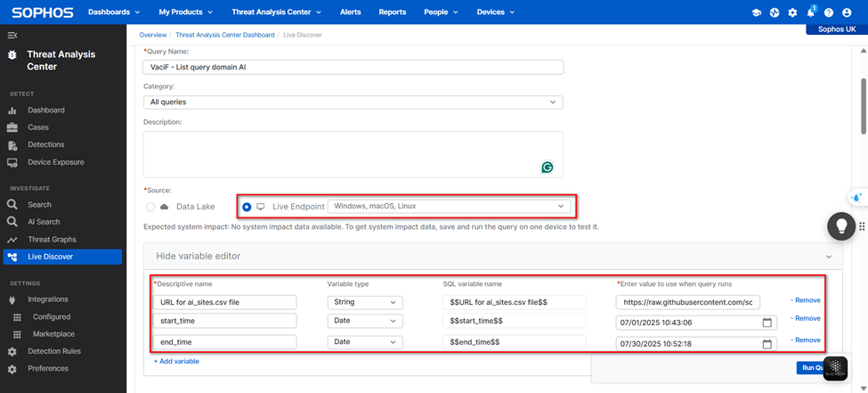Collapse the sidebar with the menu icon

point(12,35)
